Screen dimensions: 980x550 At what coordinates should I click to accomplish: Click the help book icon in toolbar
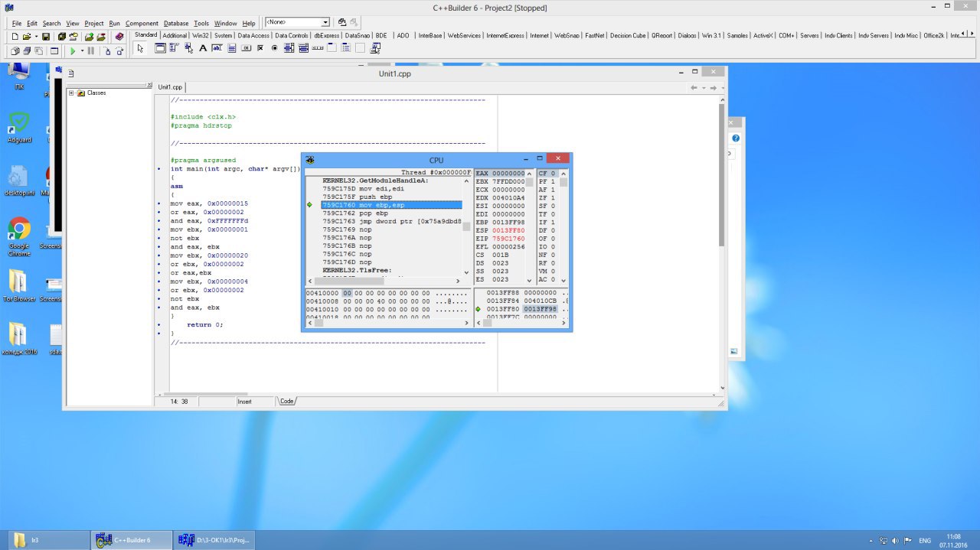click(119, 36)
